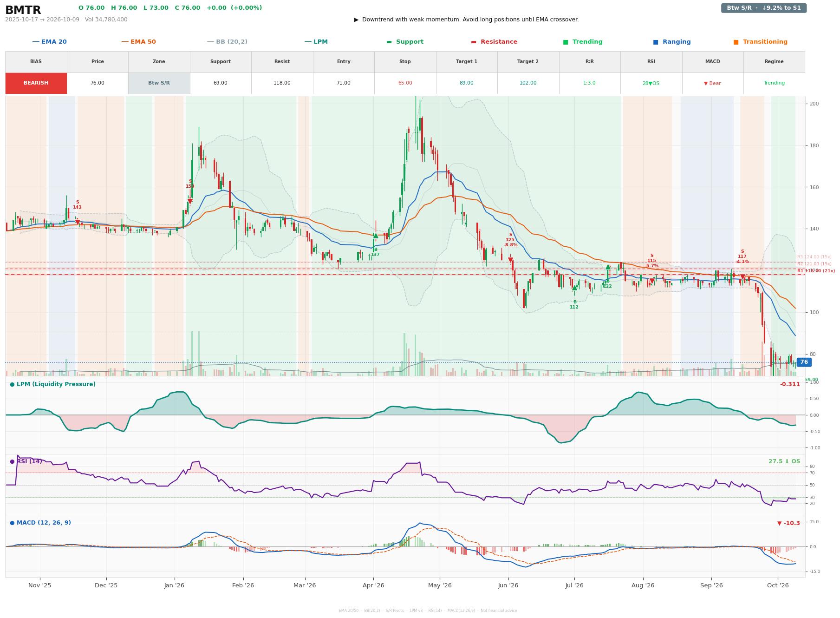
Task: Click the Stop value 65.00 cell
Action: point(405,83)
